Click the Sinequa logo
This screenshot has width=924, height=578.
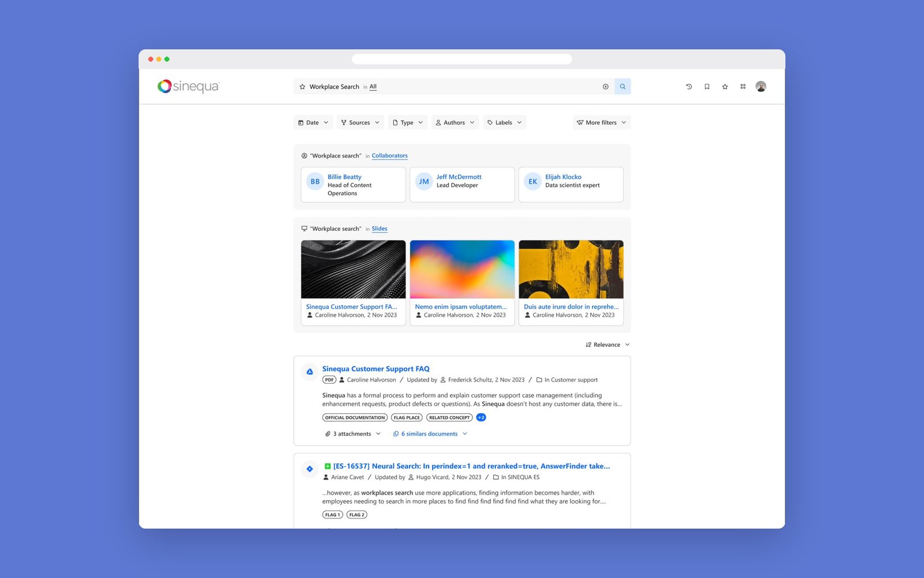pyautogui.click(x=188, y=87)
